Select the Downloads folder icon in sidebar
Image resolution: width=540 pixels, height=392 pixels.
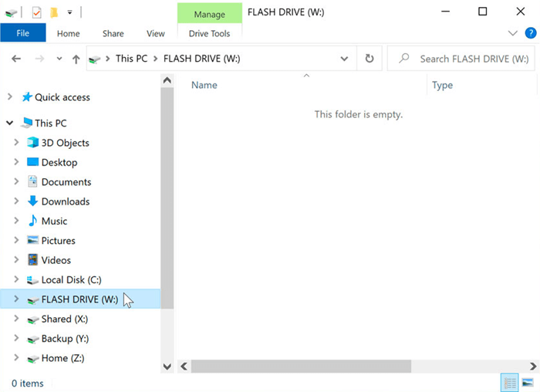point(32,201)
